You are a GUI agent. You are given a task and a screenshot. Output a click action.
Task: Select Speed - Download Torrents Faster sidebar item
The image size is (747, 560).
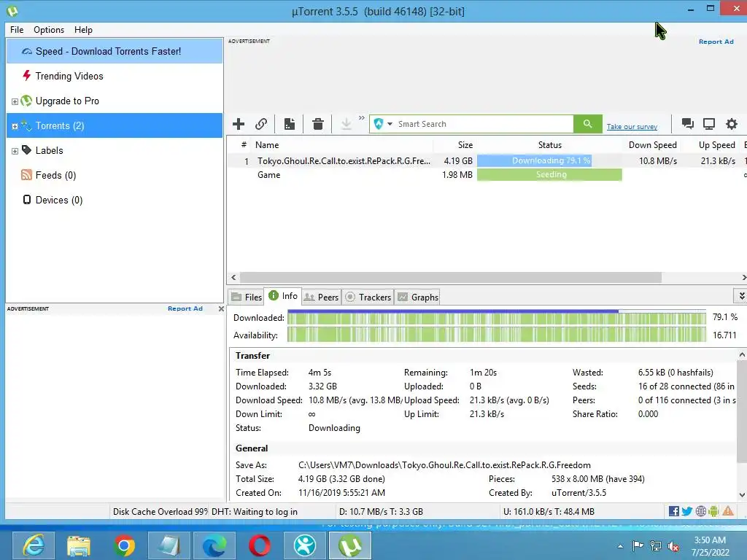click(x=115, y=52)
